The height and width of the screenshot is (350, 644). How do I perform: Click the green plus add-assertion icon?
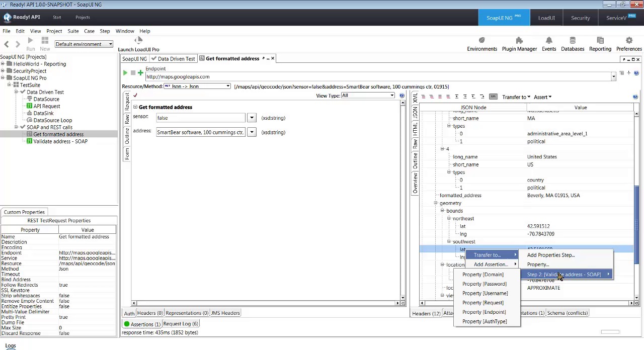140,73
